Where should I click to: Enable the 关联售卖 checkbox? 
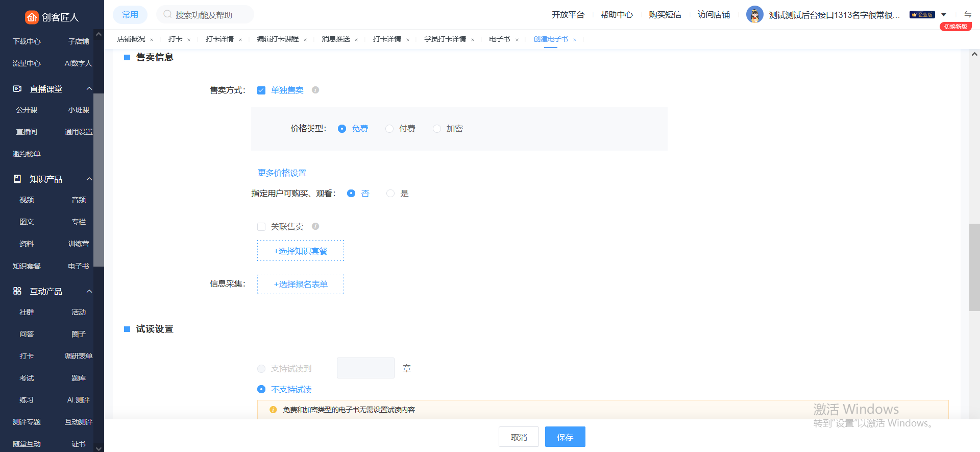[261, 227]
